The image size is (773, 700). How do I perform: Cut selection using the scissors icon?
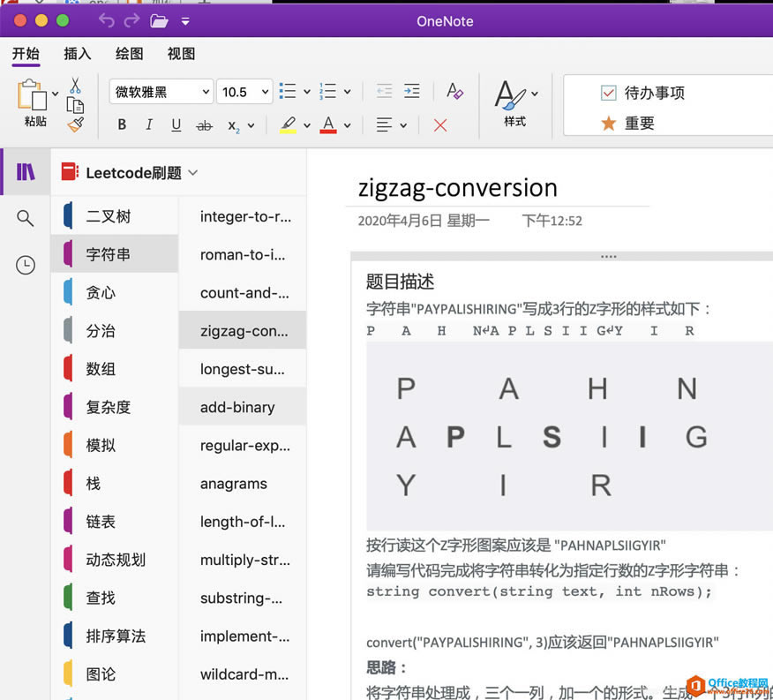coord(75,85)
